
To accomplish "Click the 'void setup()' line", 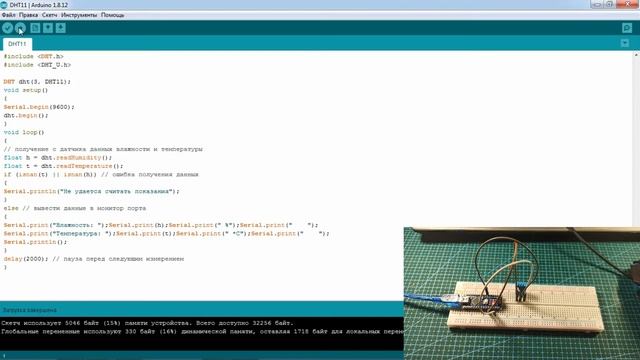I will (x=26, y=90).
